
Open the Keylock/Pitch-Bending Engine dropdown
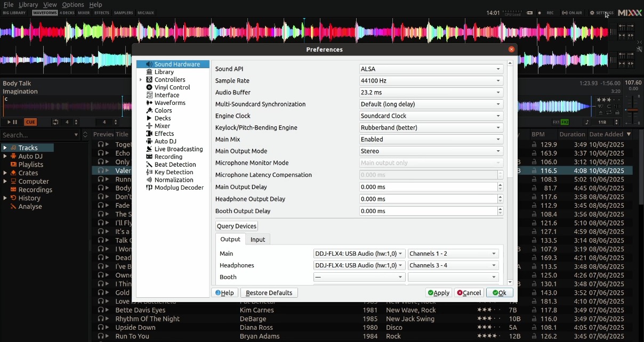431,127
